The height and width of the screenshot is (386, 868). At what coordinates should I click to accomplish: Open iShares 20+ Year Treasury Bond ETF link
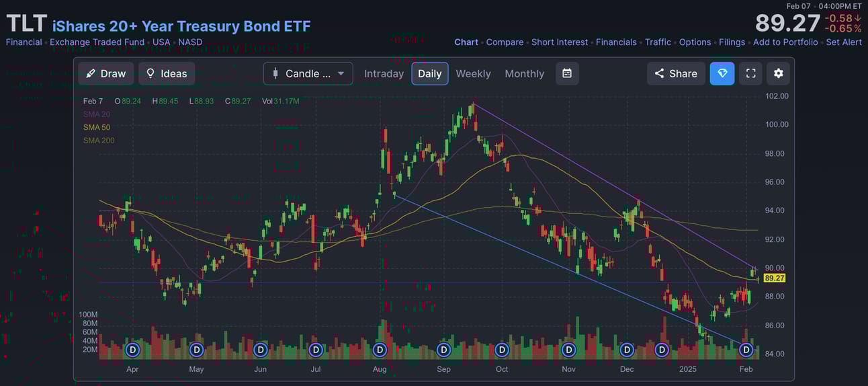[x=181, y=26]
